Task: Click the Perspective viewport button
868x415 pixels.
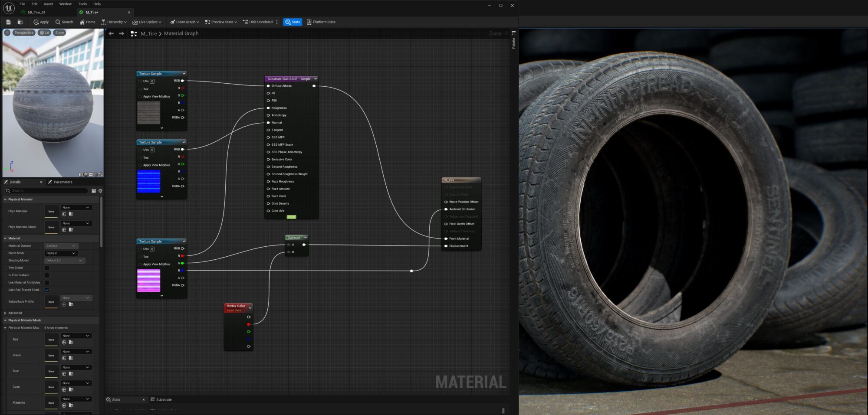Action: 23,33
